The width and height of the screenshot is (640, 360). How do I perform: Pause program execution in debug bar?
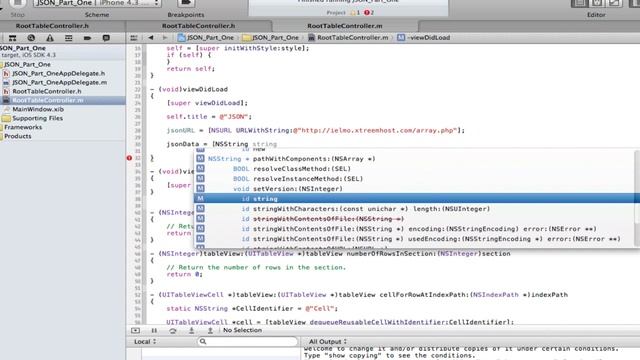click(x=154, y=331)
